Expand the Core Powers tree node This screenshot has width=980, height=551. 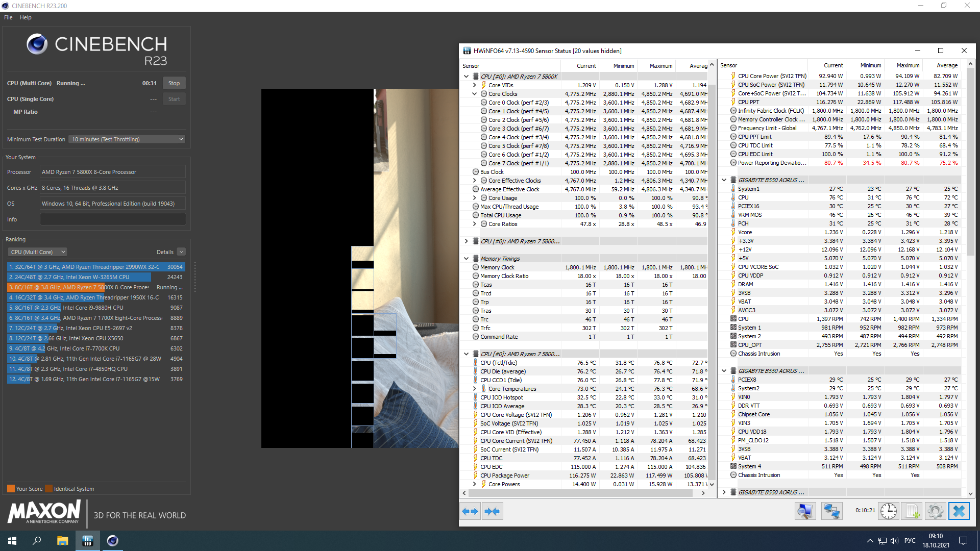(474, 484)
